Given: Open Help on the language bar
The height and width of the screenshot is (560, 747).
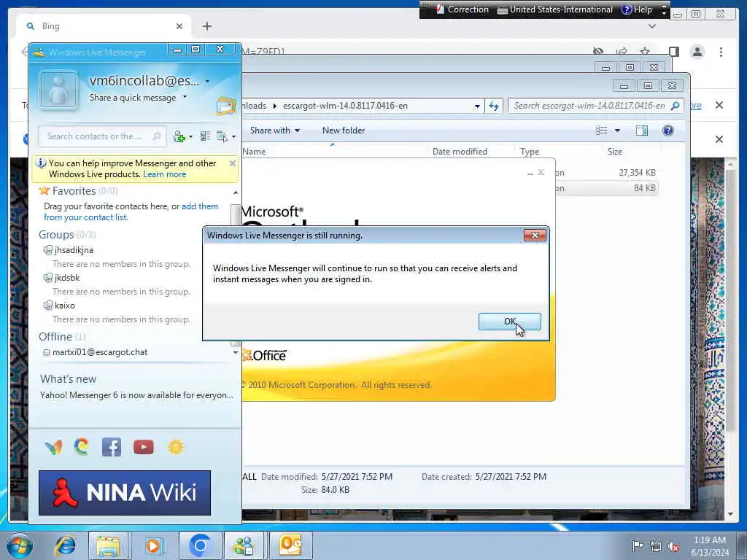Looking at the screenshot, I should point(637,9).
